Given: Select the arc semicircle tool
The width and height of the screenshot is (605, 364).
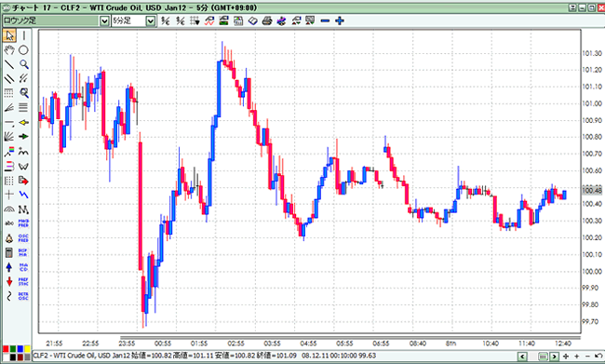Looking at the screenshot, I should [9, 209].
